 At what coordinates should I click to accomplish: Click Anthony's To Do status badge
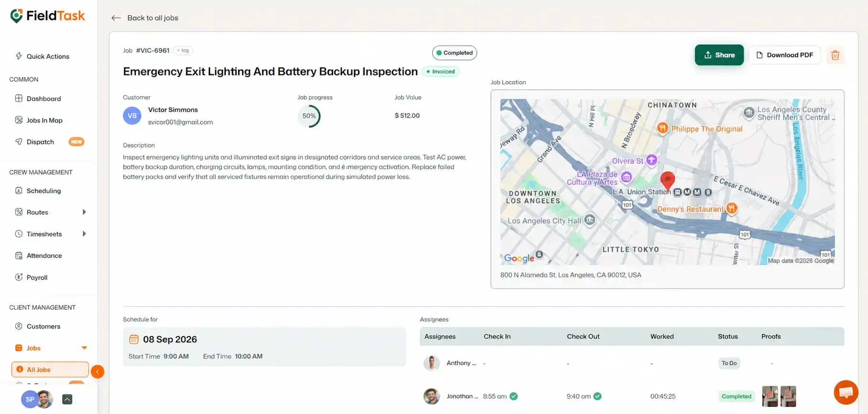coord(729,363)
